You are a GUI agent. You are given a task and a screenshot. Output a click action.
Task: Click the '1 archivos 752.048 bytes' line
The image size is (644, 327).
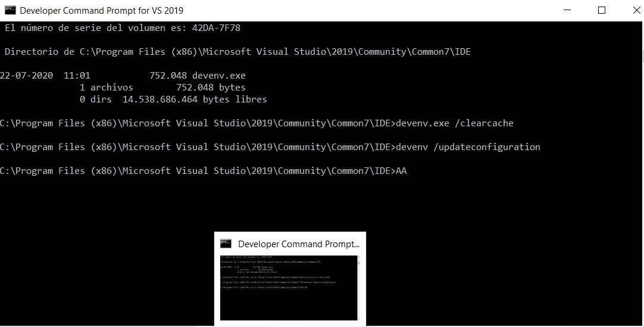(162, 88)
